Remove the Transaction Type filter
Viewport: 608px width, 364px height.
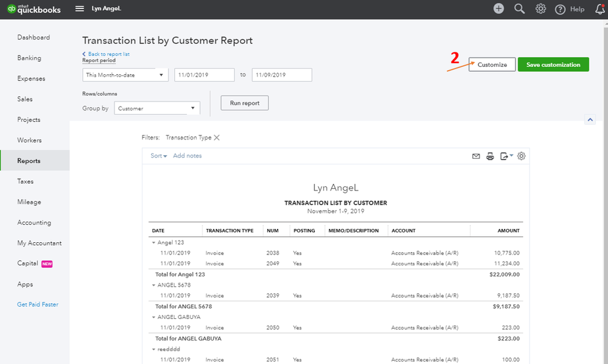[x=217, y=138]
